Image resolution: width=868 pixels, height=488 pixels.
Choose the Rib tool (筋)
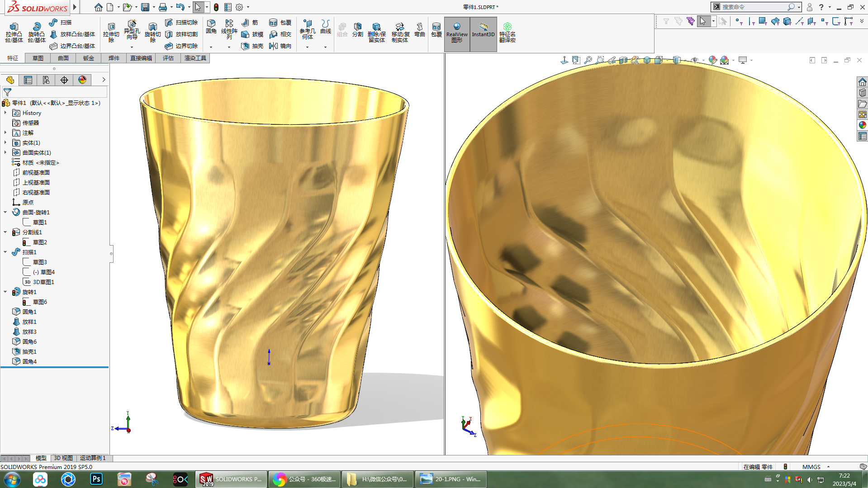point(250,22)
